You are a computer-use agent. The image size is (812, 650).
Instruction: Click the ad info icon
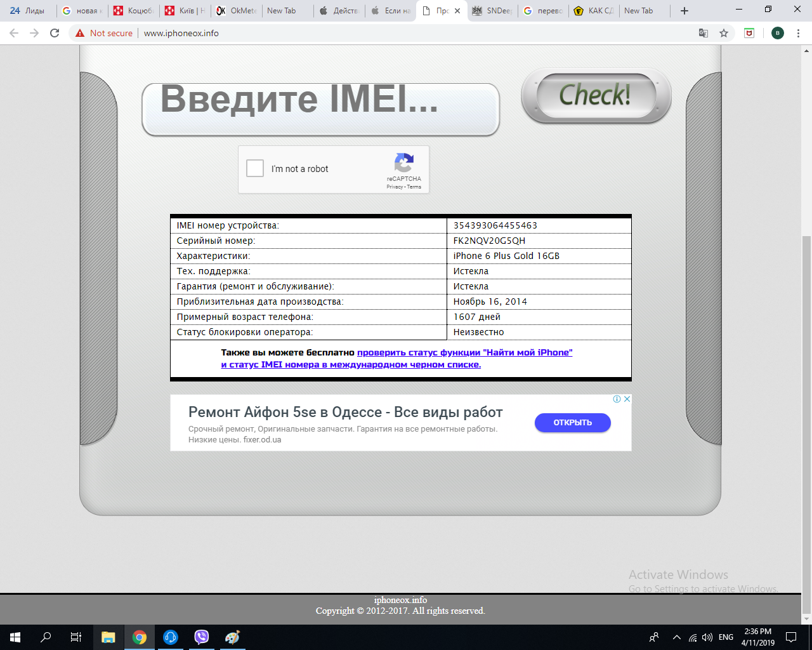pos(617,399)
